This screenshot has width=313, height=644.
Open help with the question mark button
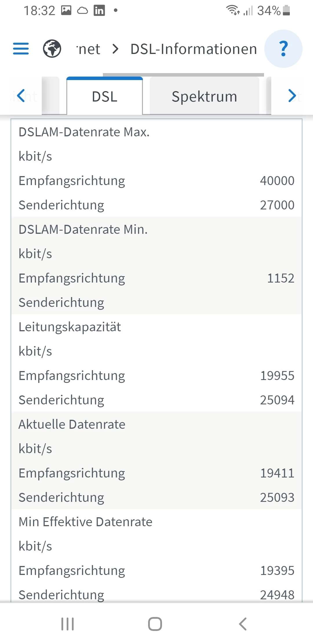283,49
